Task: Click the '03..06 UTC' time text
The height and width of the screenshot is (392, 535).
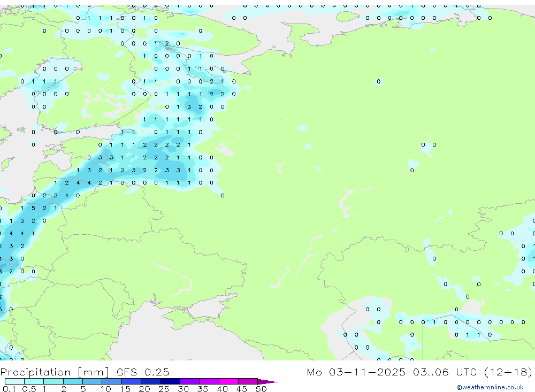Action: [x=445, y=372]
